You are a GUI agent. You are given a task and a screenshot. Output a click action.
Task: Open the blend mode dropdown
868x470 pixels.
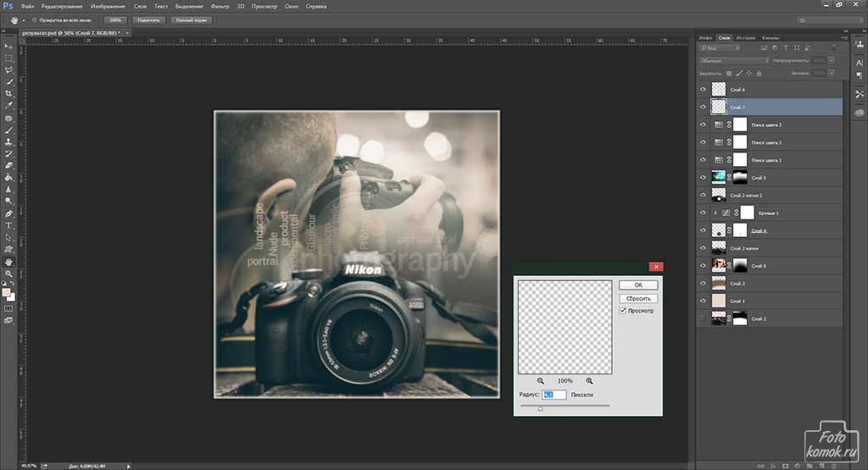[733, 60]
